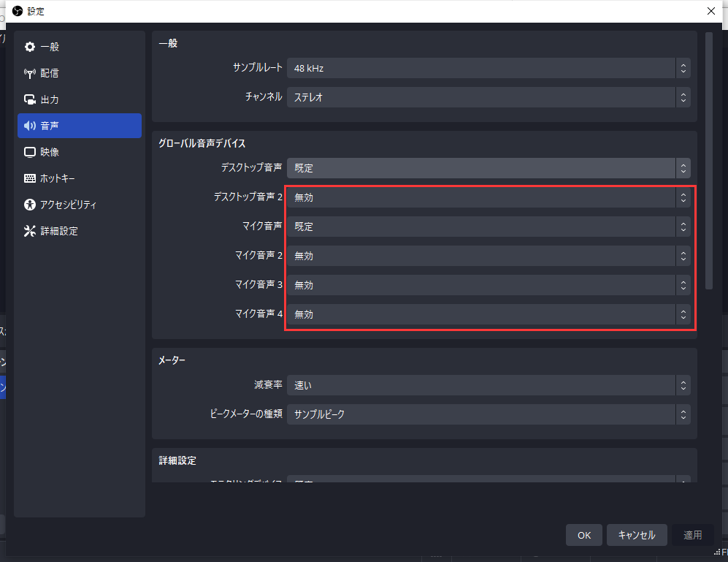Click the monitor icon for 映像
This screenshot has width=728, height=562.
[30, 152]
